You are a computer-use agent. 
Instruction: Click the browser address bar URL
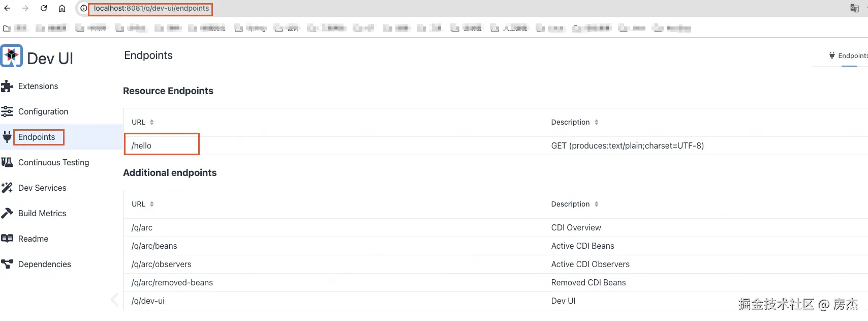[151, 8]
